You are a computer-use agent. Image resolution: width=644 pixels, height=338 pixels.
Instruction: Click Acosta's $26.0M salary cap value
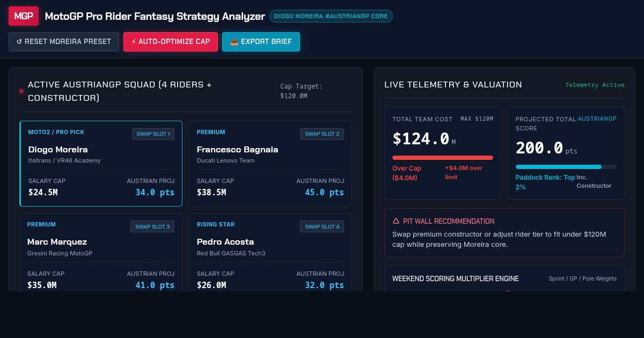coord(211,285)
